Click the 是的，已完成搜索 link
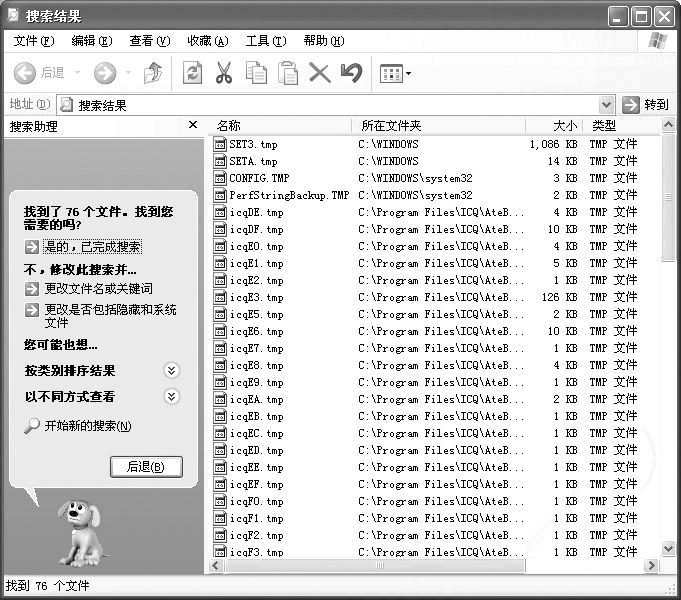 [92, 246]
